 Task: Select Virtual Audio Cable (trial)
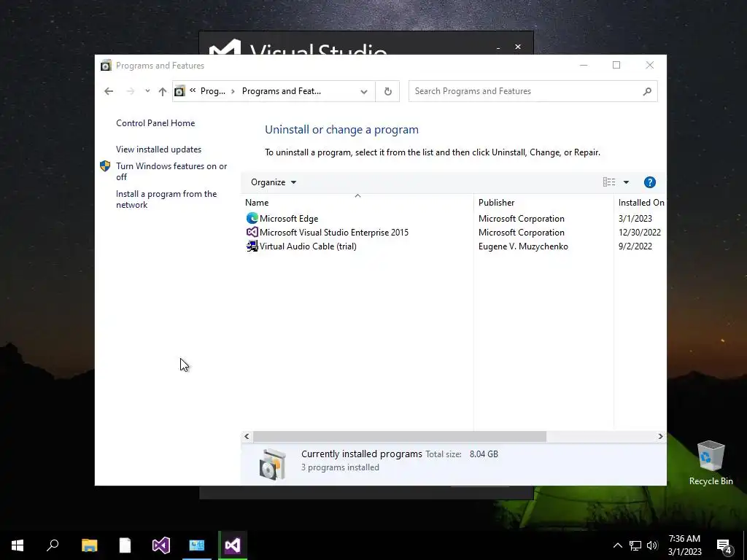coord(454,246)
